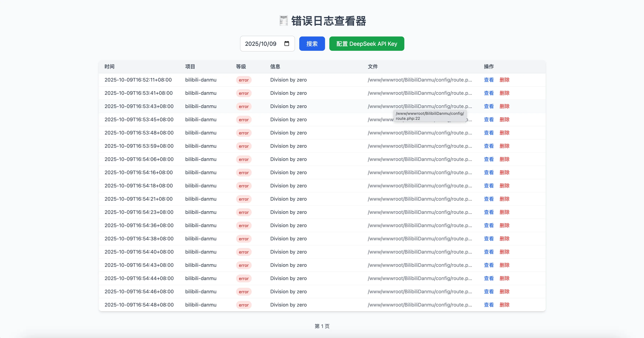Click the 第 1 页 page indicator
Viewport: 644px width, 338px height.
(322, 326)
